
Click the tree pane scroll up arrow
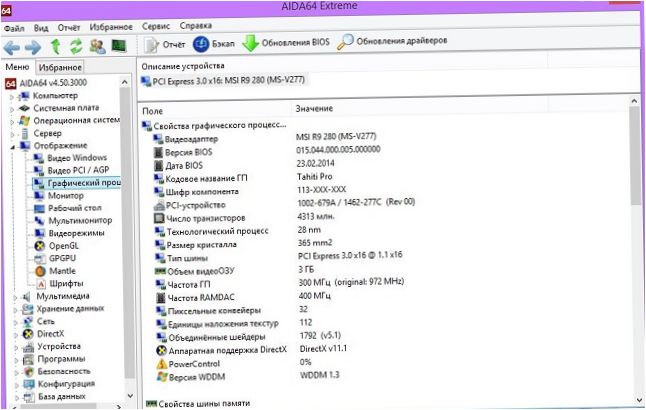[124, 82]
